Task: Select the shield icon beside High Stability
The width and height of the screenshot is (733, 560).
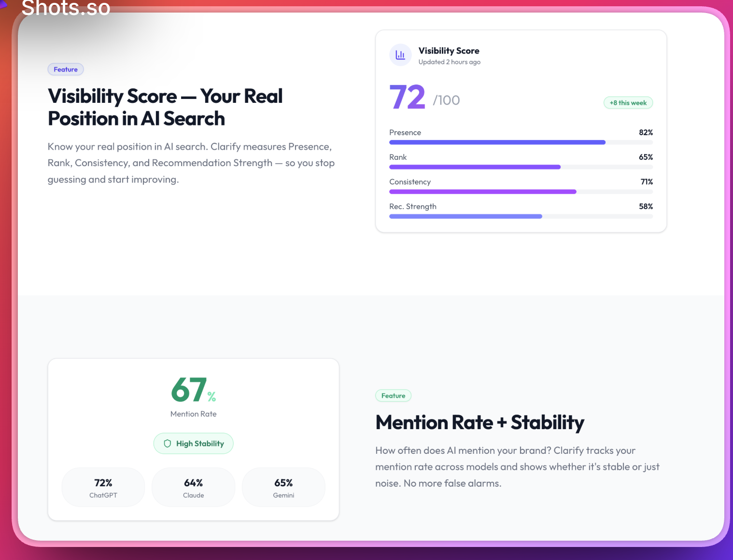Action: pyautogui.click(x=168, y=443)
